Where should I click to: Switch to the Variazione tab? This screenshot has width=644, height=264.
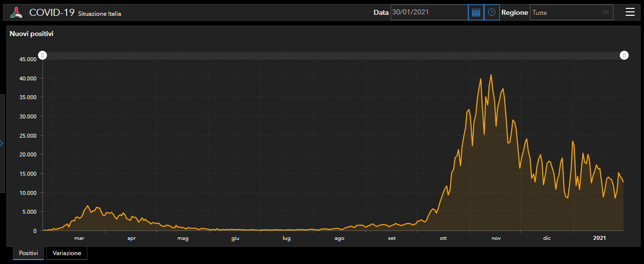[67, 253]
